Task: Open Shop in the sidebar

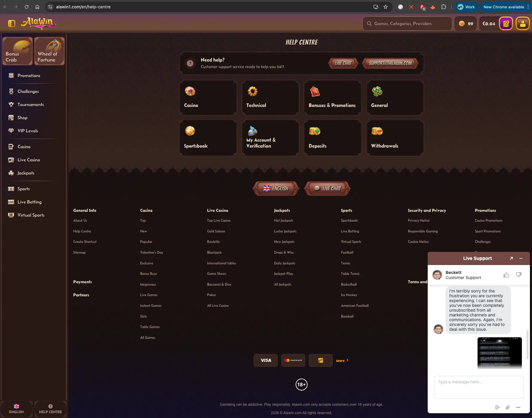Action: [22, 118]
